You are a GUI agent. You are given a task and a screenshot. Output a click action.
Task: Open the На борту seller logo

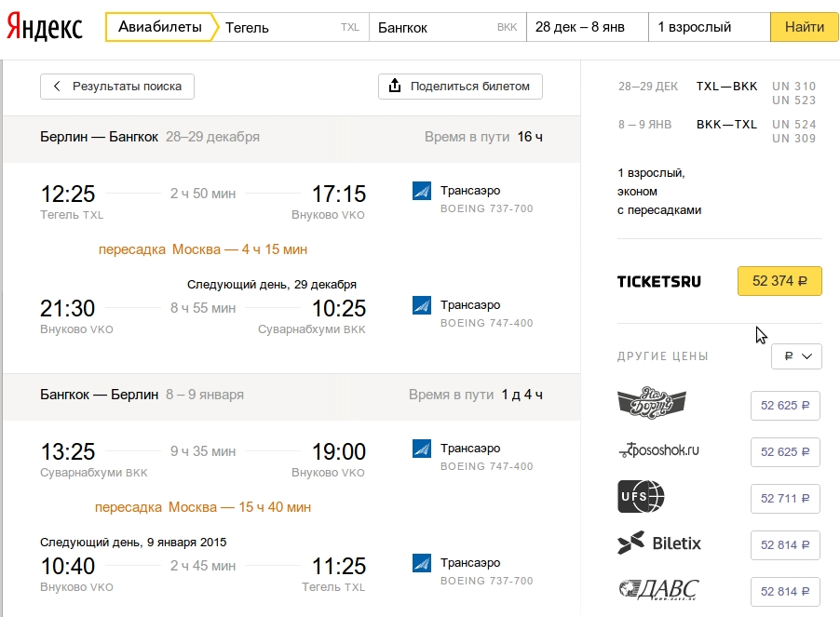pos(652,402)
